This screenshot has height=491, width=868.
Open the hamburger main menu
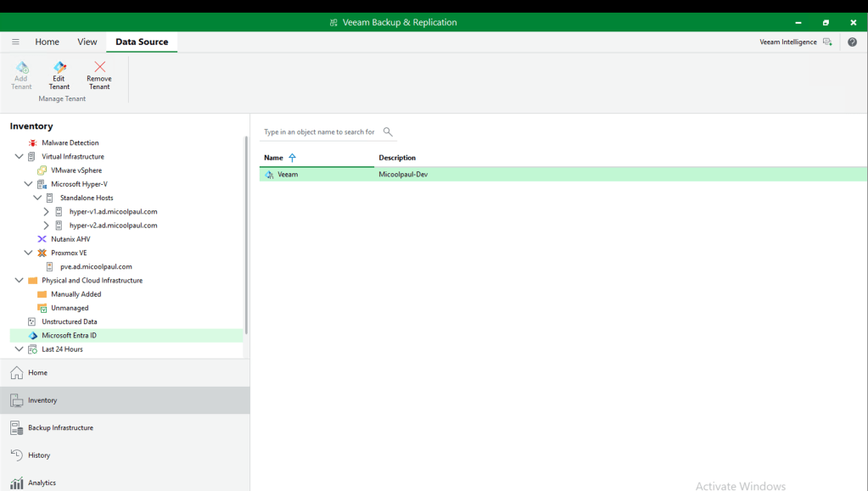tap(15, 42)
